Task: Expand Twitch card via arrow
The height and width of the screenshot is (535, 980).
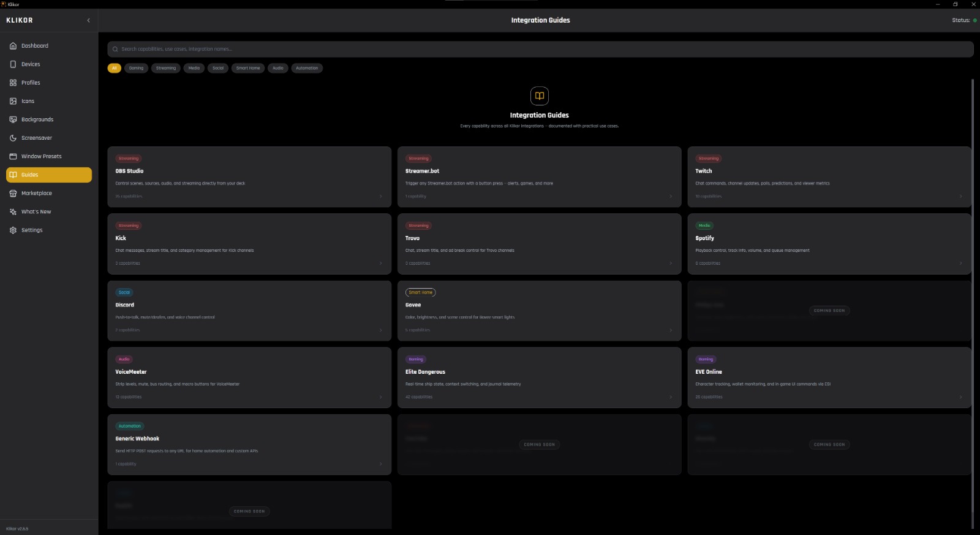Action: [x=960, y=196]
